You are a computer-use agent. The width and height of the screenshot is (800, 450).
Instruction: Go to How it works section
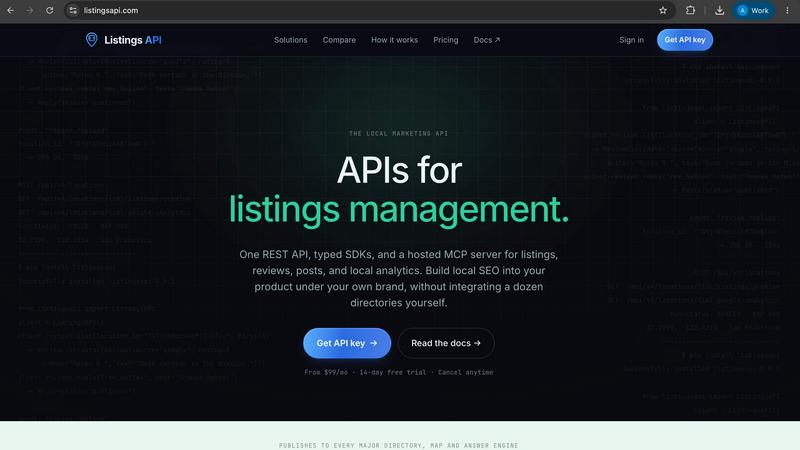[x=394, y=40]
